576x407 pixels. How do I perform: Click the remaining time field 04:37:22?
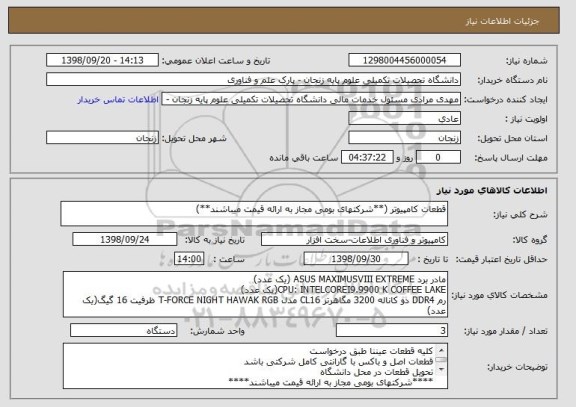click(367, 158)
